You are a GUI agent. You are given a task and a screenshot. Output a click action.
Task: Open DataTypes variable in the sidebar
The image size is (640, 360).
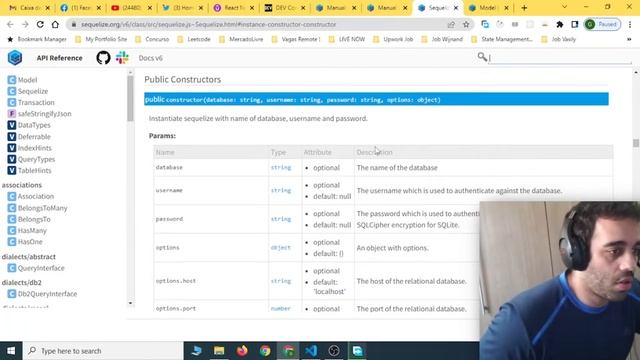(x=29, y=125)
